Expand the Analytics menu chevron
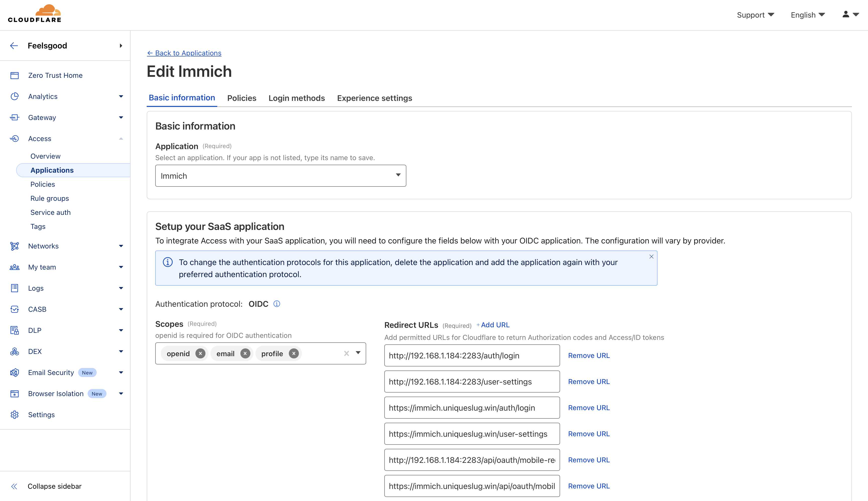The height and width of the screenshot is (501, 868). click(x=121, y=96)
